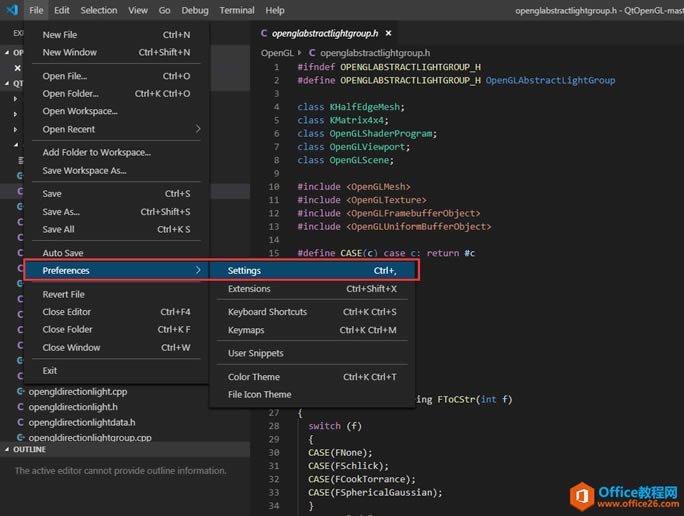Choose File Icon Theme entry
The height and width of the screenshot is (516, 684).
[312, 394]
